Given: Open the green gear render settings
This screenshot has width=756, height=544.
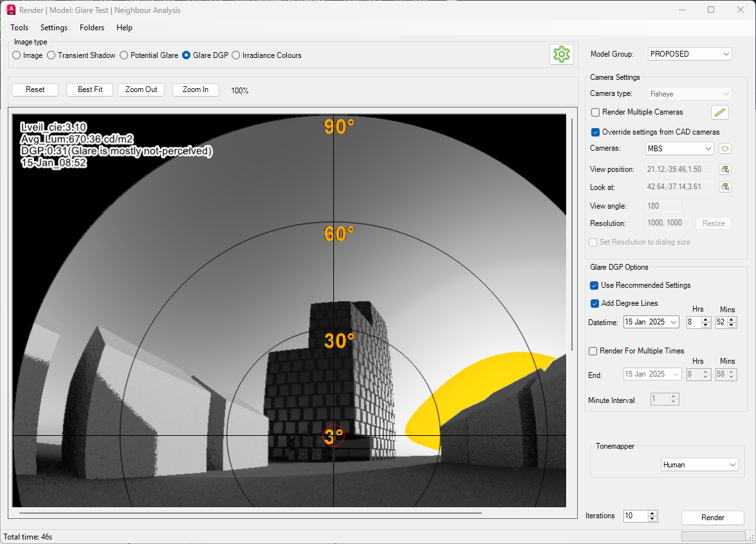Looking at the screenshot, I should coord(561,54).
